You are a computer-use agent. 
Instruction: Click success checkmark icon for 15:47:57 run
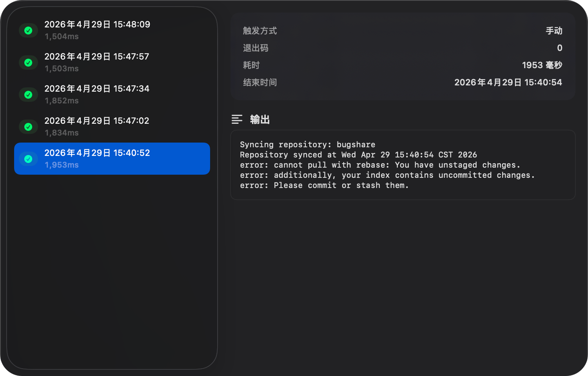pyautogui.click(x=28, y=63)
